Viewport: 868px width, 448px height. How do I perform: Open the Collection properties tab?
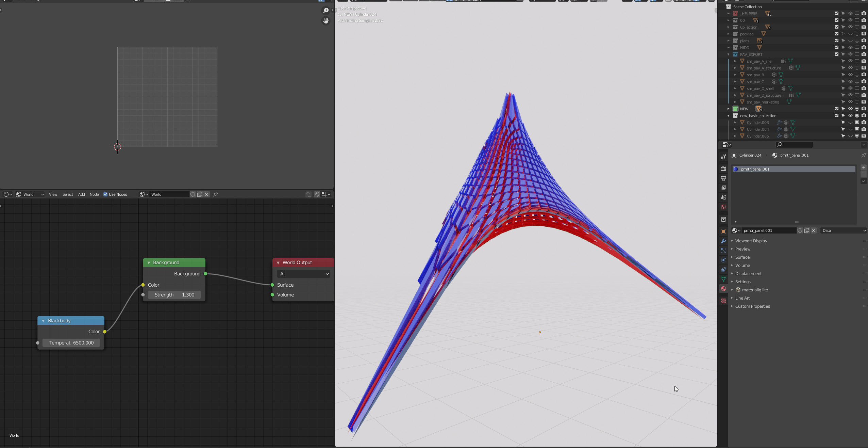(723, 219)
